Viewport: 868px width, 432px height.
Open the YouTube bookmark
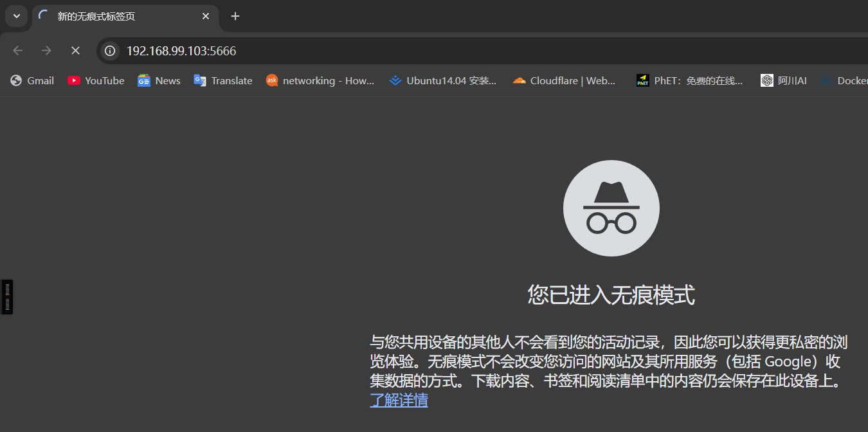coord(96,80)
